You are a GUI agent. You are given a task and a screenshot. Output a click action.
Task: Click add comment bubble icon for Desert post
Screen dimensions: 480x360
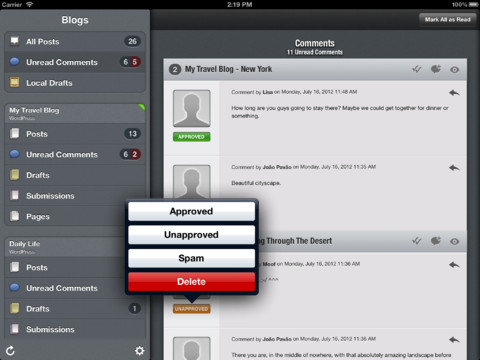coord(436,241)
